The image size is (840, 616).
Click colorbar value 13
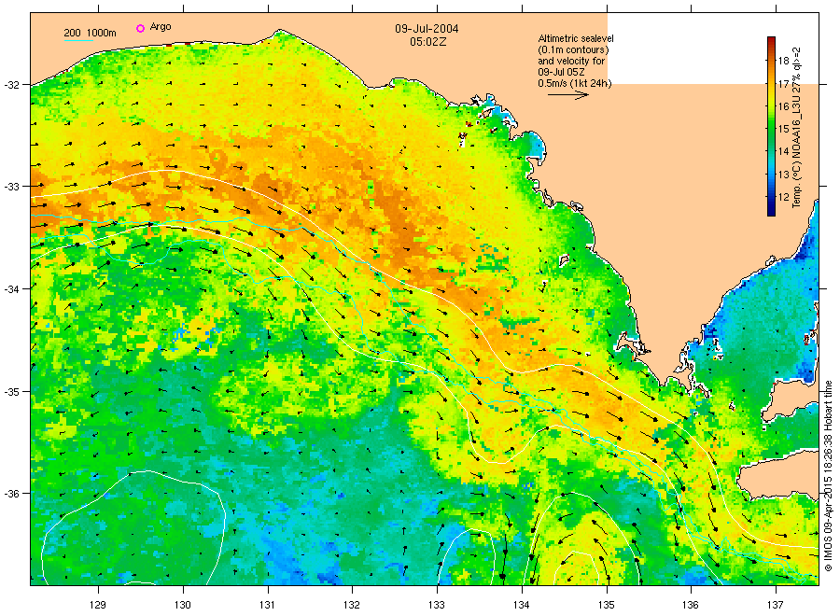click(x=783, y=175)
